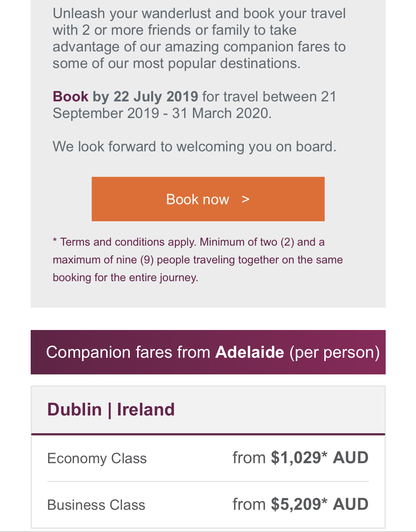Click the booking for the entire journey line

point(125,277)
